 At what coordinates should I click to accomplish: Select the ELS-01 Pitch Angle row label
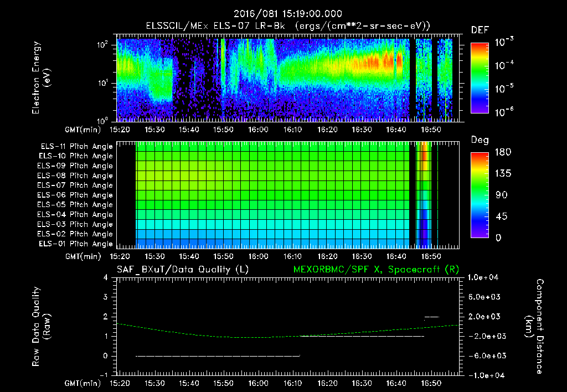tap(75, 244)
